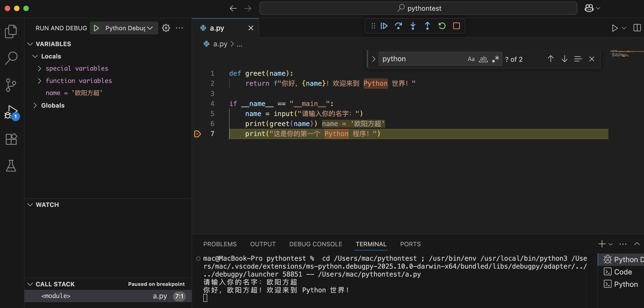The image size is (644, 308).
Task: Grab the debug toolbar drag handle
Action: tap(373, 26)
